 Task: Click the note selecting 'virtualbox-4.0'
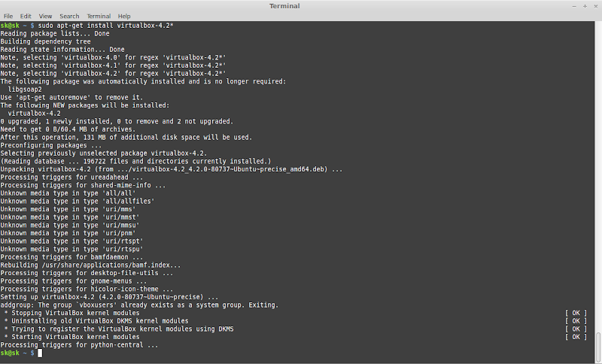pos(114,58)
